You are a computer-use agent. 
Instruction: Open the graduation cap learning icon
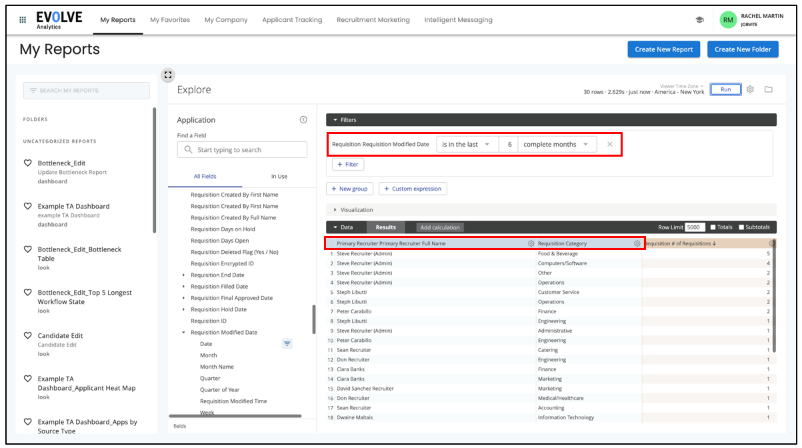(x=700, y=20)
